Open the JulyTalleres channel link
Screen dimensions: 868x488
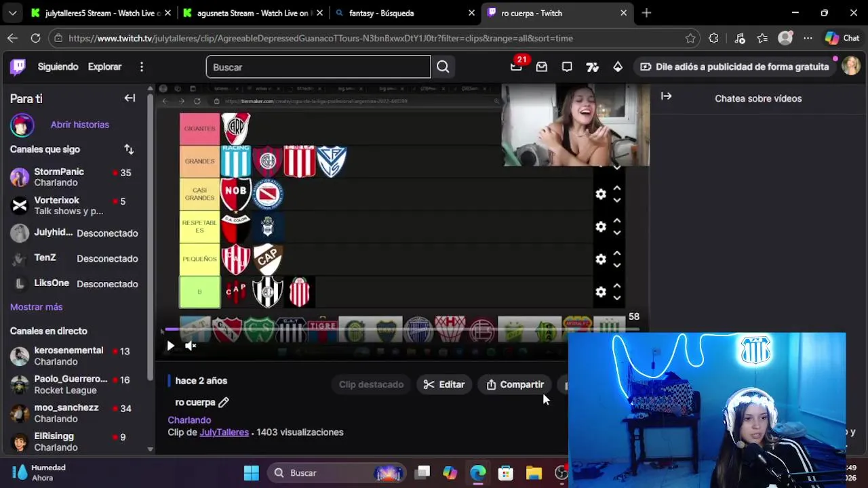click(x=224, y=432)
